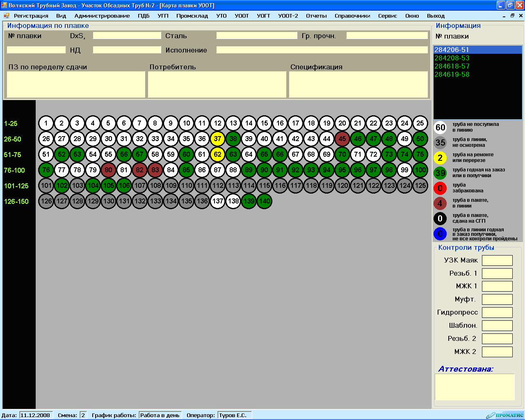Click the application icon in the menu bar
This screenshot has height=420, width=525.
click(7, 16)
